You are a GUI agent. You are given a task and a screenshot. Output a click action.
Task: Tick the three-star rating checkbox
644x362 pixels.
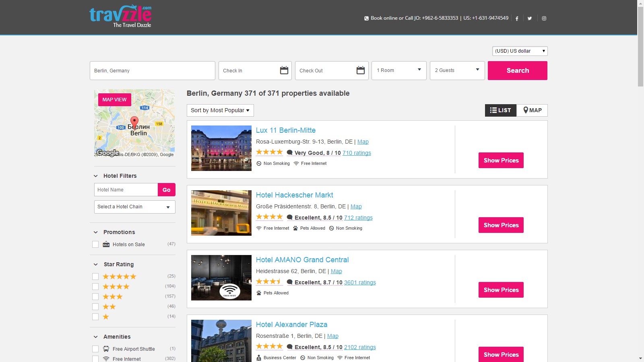(x=95, y=297)
